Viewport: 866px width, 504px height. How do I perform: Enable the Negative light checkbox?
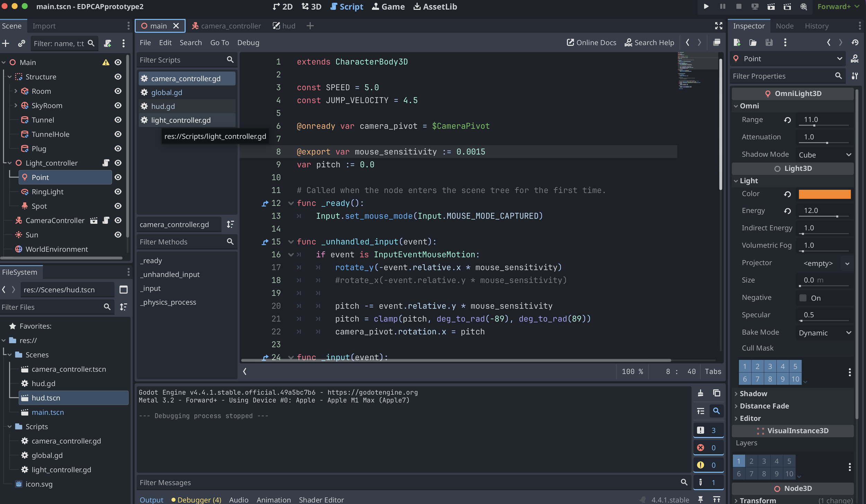[803, 298]
